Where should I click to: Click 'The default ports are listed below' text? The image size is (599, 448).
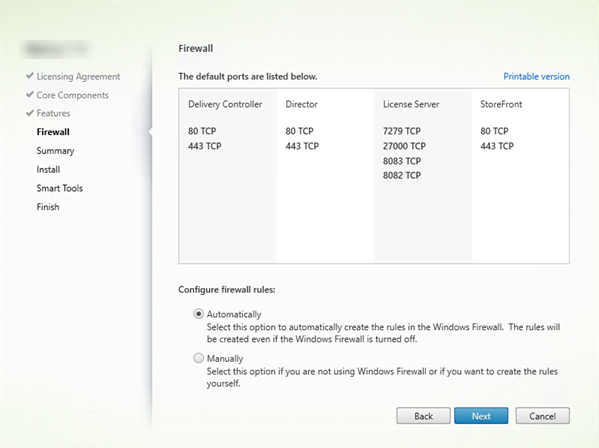(248, 76)
